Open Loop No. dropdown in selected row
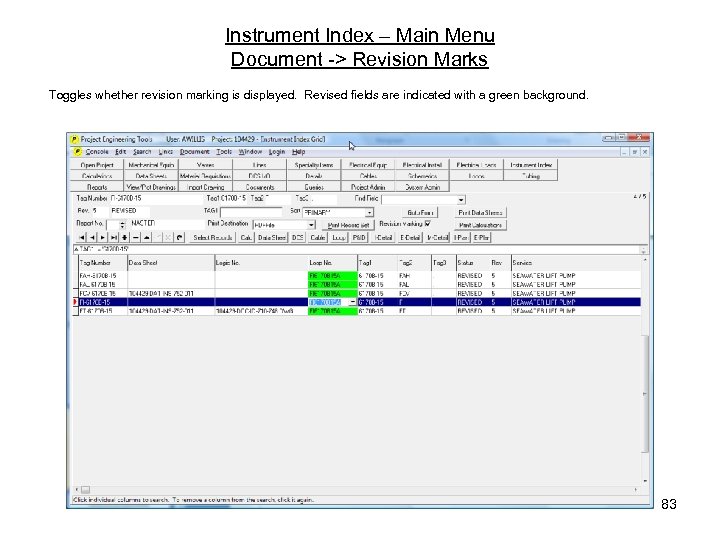Image resolution: width=720 pixels, height=540 pixels. (x=352, y=302)
